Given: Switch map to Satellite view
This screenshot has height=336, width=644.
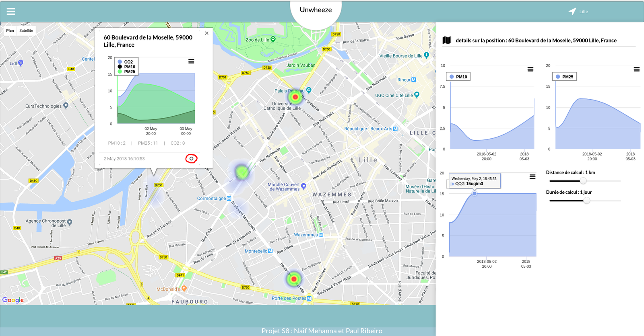Looking at the screenshot, I should click(26, 31).
